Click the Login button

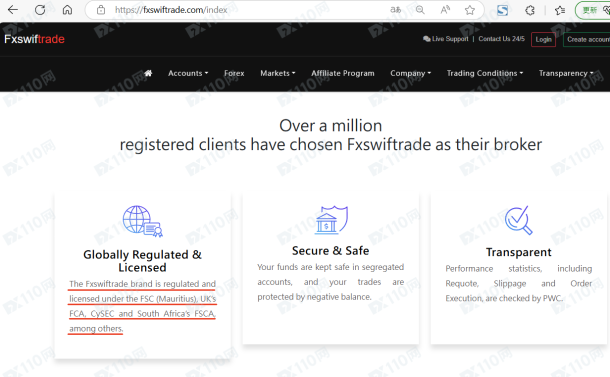pyautogui.click(x=543, y=39)
